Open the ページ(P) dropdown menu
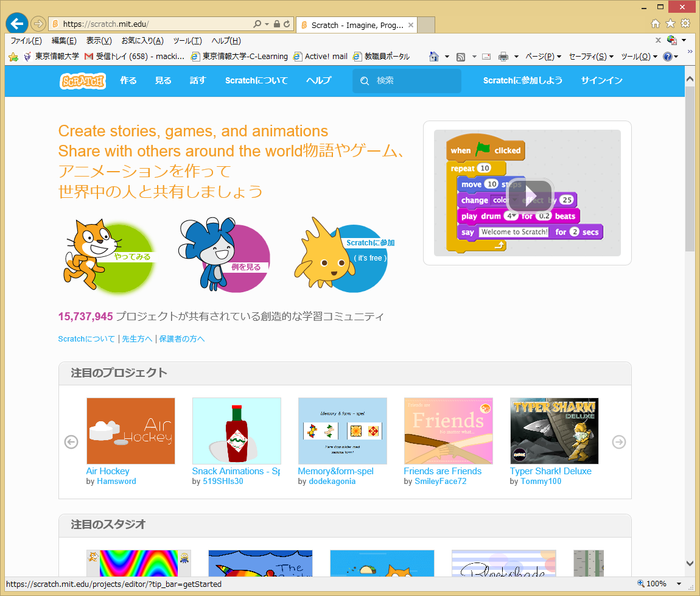 click(543, 57)
